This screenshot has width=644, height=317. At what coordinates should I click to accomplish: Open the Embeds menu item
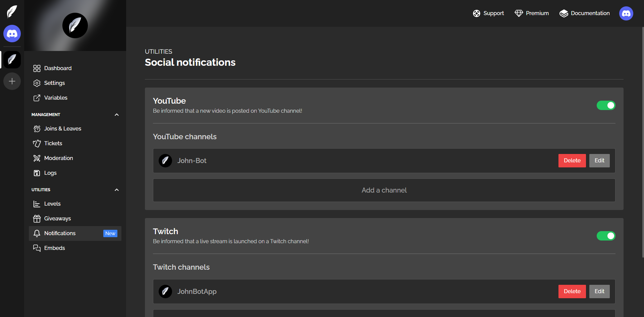(x=54, y=248)
